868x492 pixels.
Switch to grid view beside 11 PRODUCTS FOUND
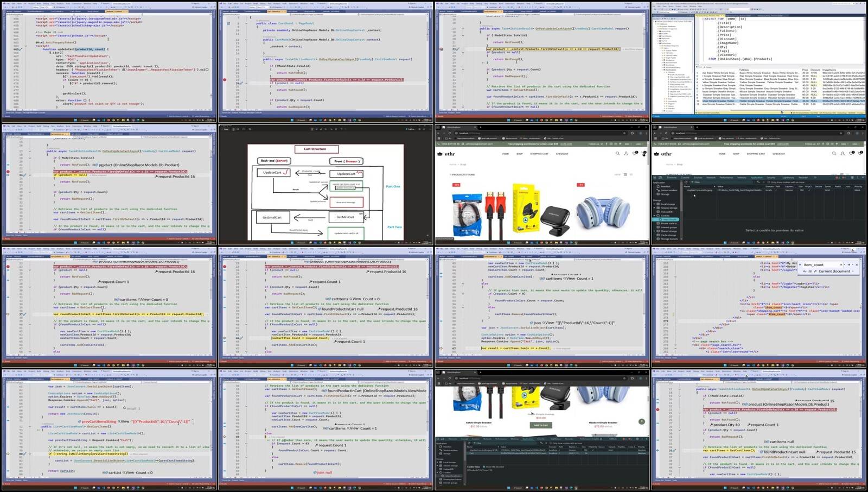[x=625, y=174]
